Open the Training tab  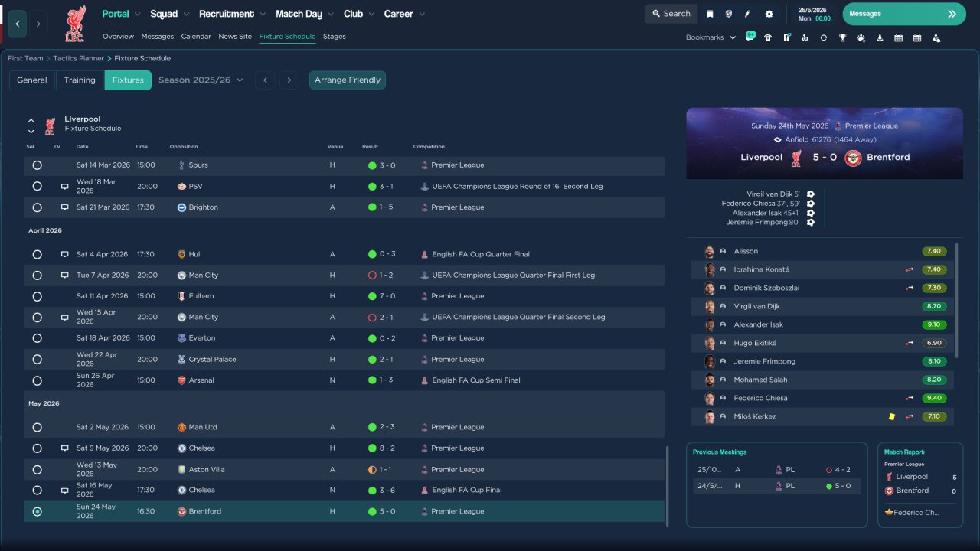(80, 80)
